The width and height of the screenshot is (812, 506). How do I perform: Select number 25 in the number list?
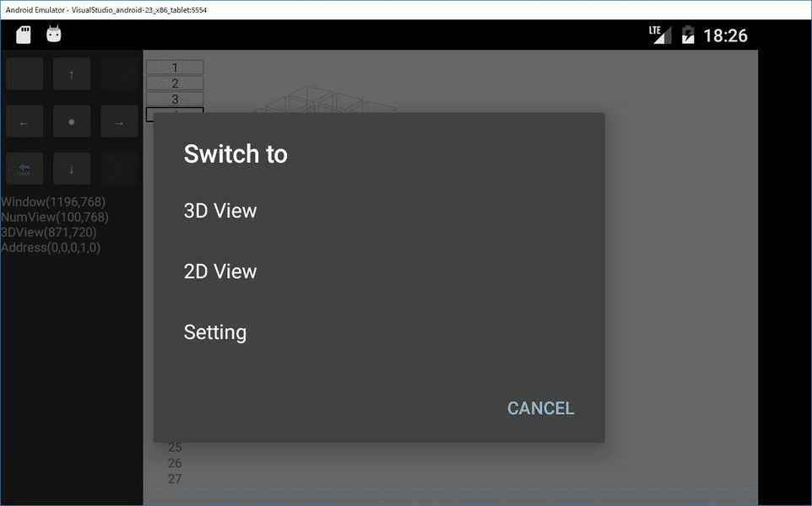(x=175, y=447)
